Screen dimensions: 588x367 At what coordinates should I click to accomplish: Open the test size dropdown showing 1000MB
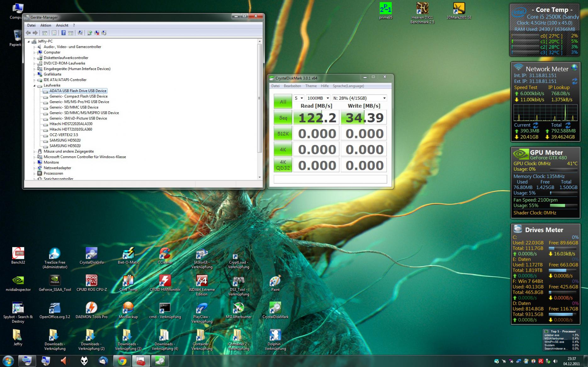(x=318, y=98)
